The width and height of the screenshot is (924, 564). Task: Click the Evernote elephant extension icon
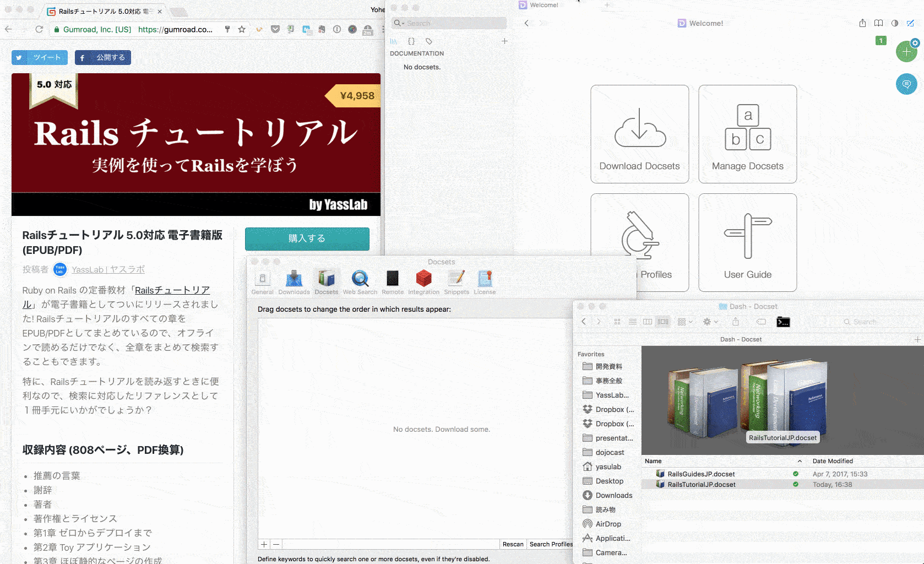[x=322, y=29]
